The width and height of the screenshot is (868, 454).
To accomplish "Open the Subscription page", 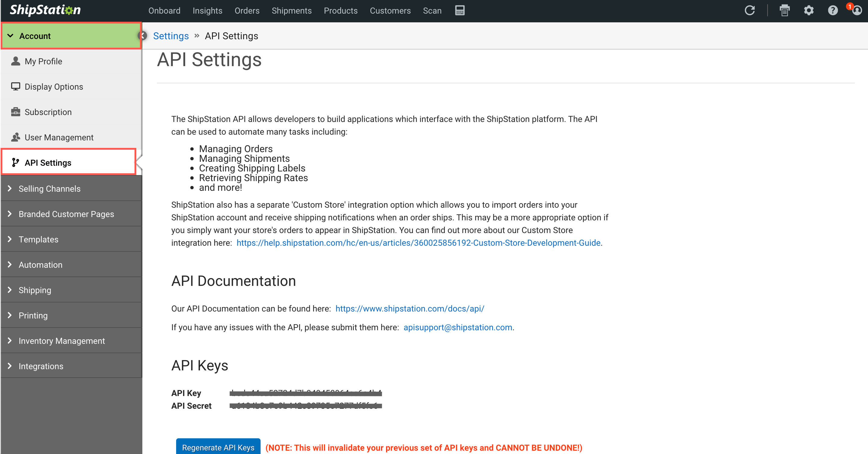I will [x=71, y=112].
